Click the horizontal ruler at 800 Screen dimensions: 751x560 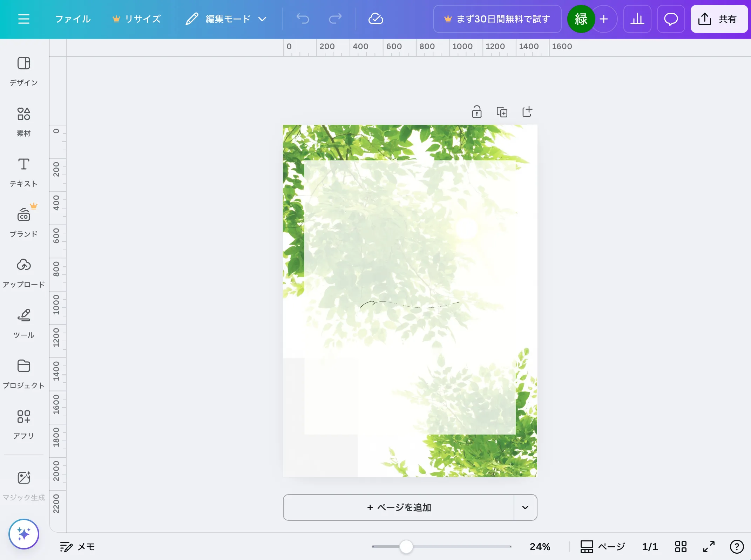point(427,46)
